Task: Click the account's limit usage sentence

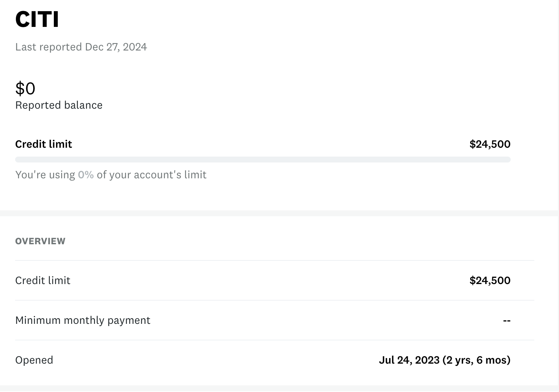Action: (x=111, y=175)
